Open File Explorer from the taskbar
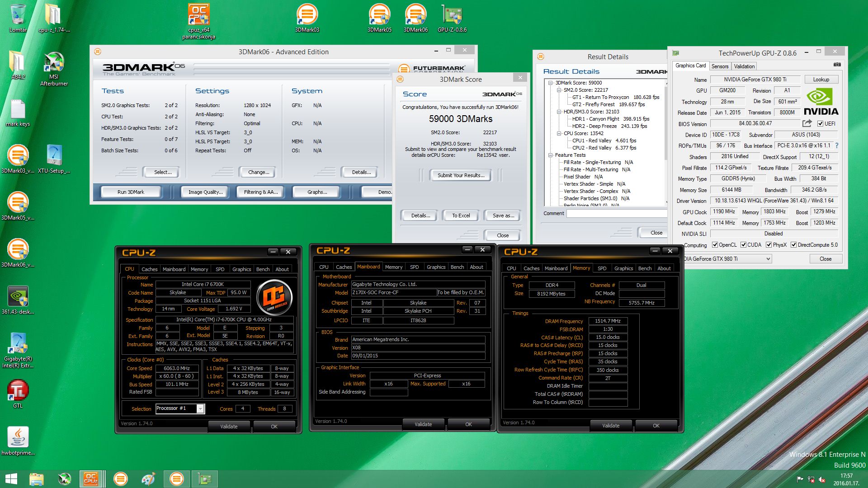The width and height of the screenshot is (868, 488). coord(36,479)
